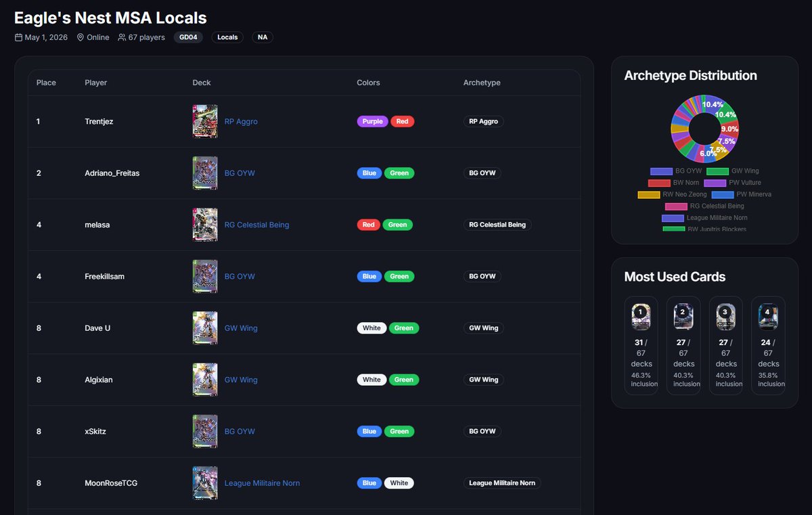Toggle RW Neo Zeong legend swatch
The width and height of the screenshot is (812, 515).
pyautogui.click(x=648, y=194)
